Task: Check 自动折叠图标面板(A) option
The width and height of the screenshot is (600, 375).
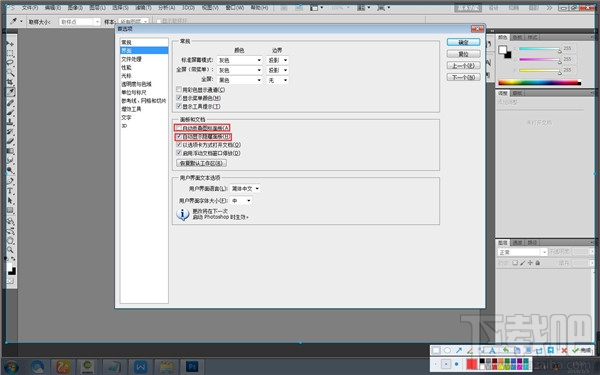Action: (179, 128)
